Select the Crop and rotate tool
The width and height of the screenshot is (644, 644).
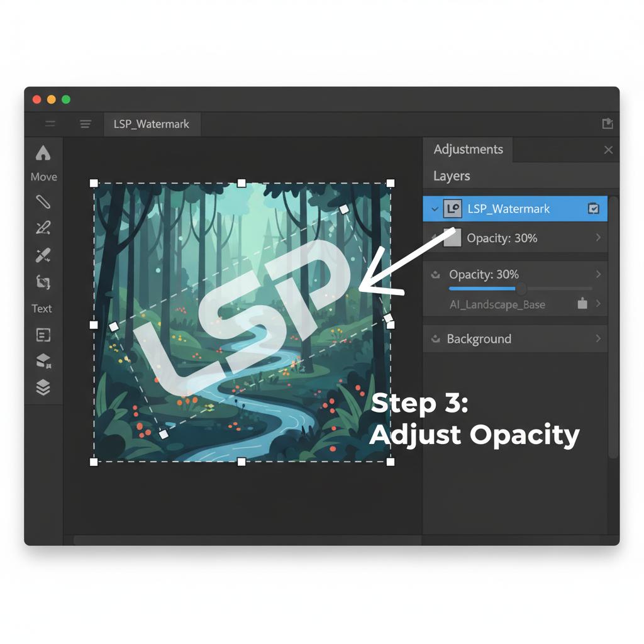[x=43, y=282]
